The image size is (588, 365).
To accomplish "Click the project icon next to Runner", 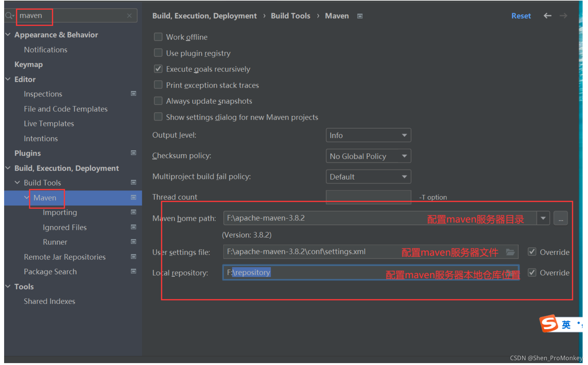I will pos(134,242).
